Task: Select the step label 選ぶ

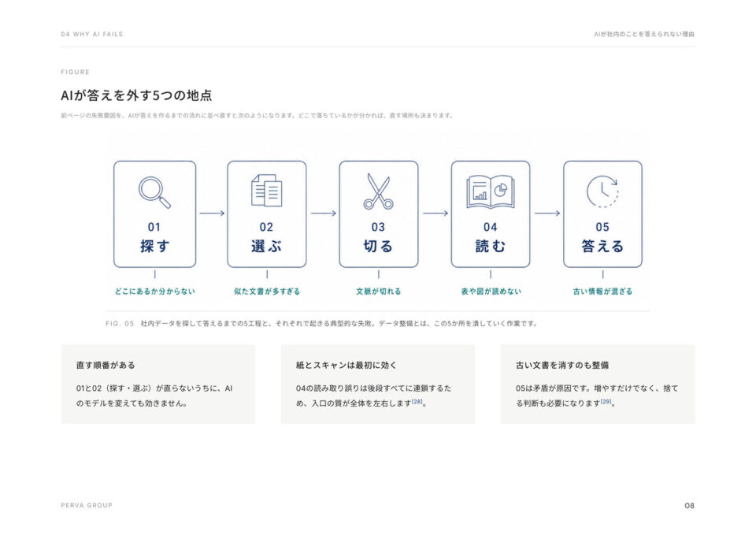Action: pyautogui.click(x=267, y=246)
